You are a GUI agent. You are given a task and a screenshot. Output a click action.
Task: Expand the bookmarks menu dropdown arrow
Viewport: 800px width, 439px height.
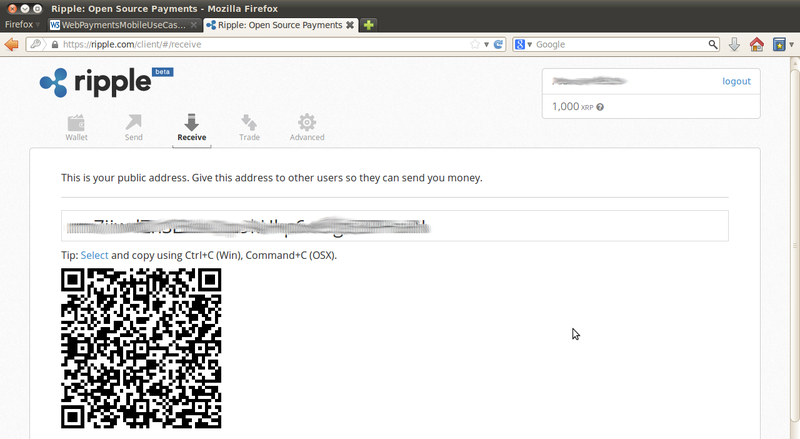tap(792, 44)
